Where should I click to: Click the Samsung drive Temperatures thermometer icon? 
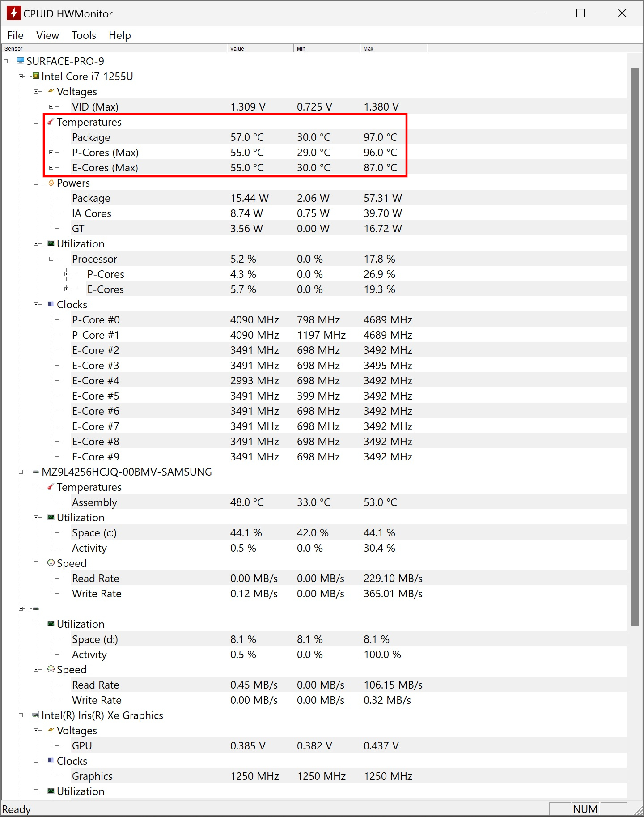51,487
